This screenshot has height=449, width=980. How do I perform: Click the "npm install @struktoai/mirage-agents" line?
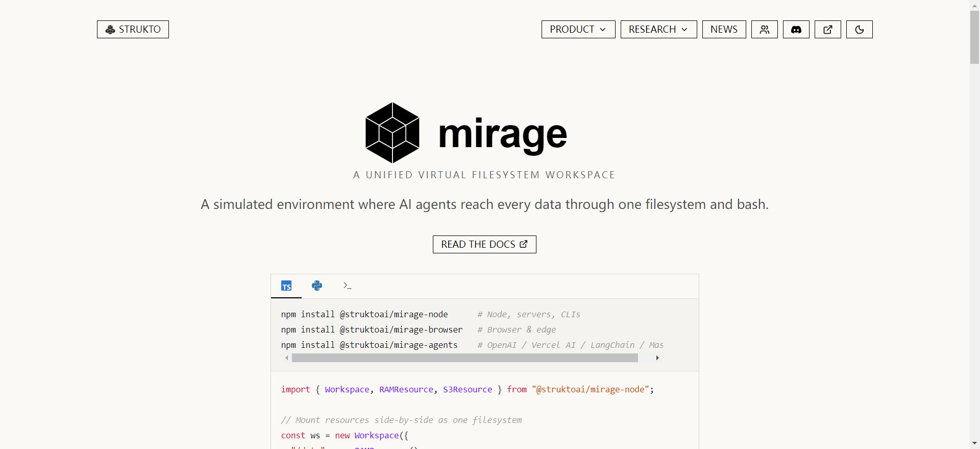pos(369,345)
